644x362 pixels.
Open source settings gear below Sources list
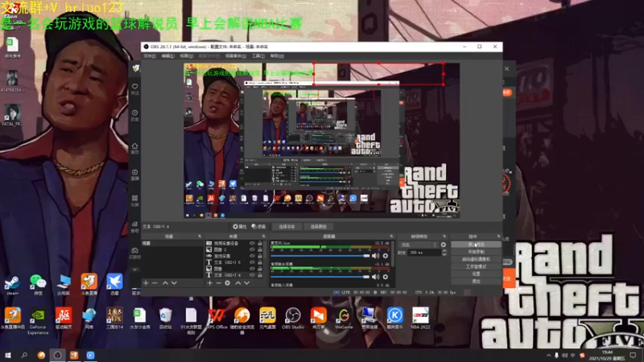(x=228, y=283)
